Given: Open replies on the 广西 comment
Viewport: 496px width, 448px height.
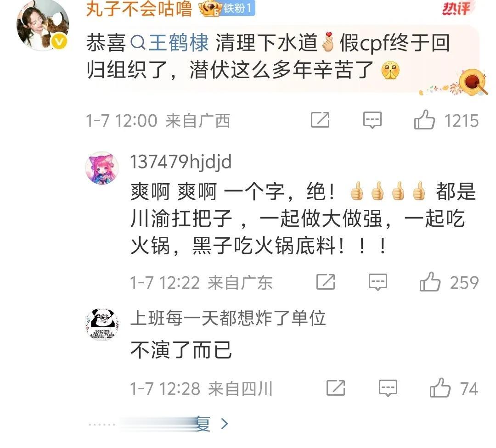Looking at the screenshot, I should click(372, 120).
